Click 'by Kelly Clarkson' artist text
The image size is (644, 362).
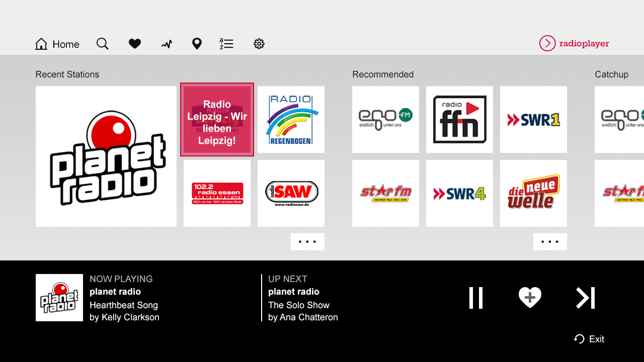tap(124, 317)
